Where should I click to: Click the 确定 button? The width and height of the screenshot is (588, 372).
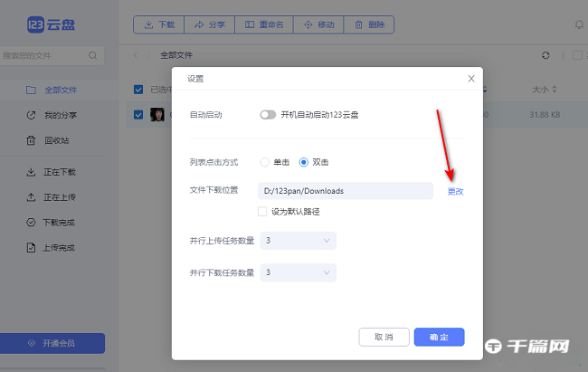[x=439, y=337]
